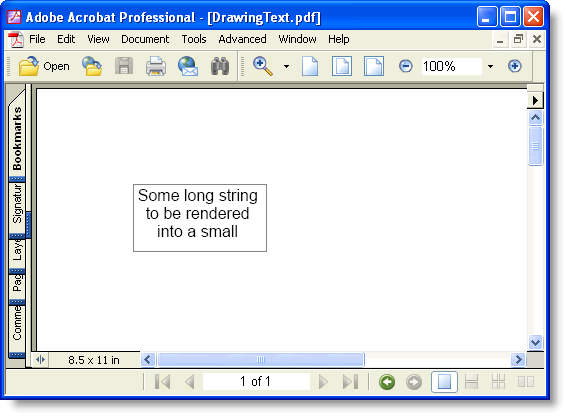The image size is (566, 416).
Task: Click the horizontal scrollbar thumb
Action: click(x=261, y=359)
